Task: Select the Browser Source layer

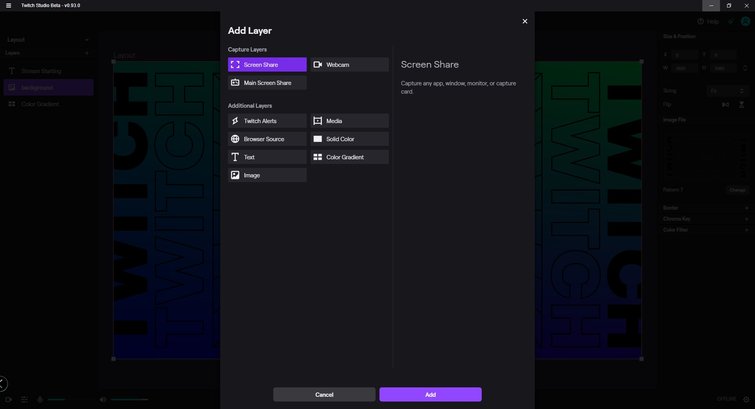Action: click(x=267, y=139)
